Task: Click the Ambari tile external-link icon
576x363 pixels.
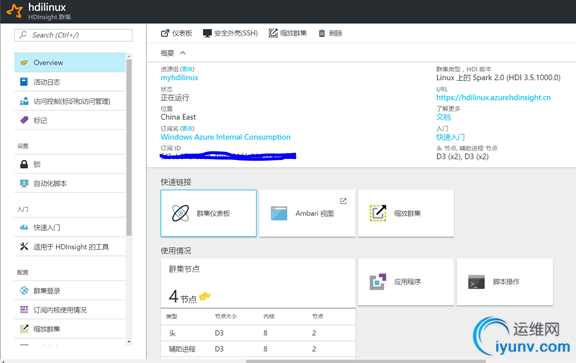Action: [343, 201]
